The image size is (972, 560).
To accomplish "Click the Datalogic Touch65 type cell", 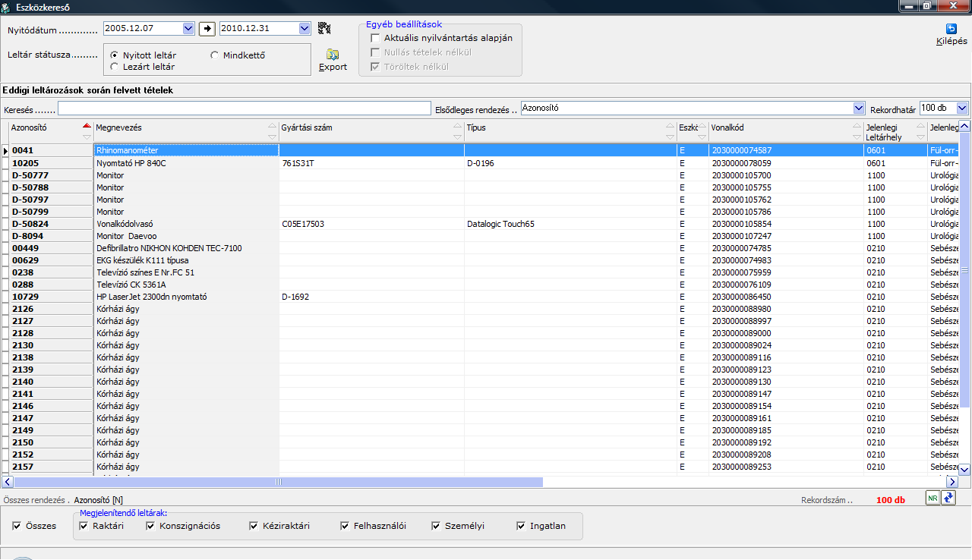I will 570,224.
